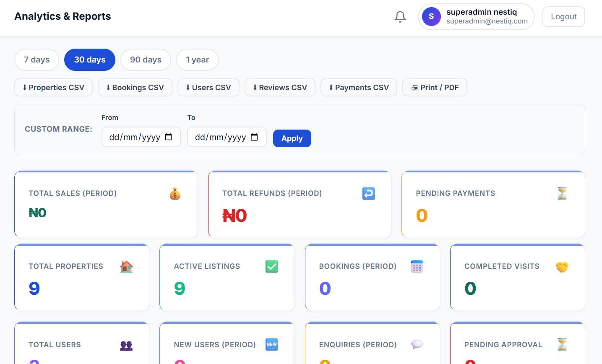Click the TOTAL REFUNDS (PERIOD) label
This screenshot has height=364, width=602.
(x=272, y=193)
